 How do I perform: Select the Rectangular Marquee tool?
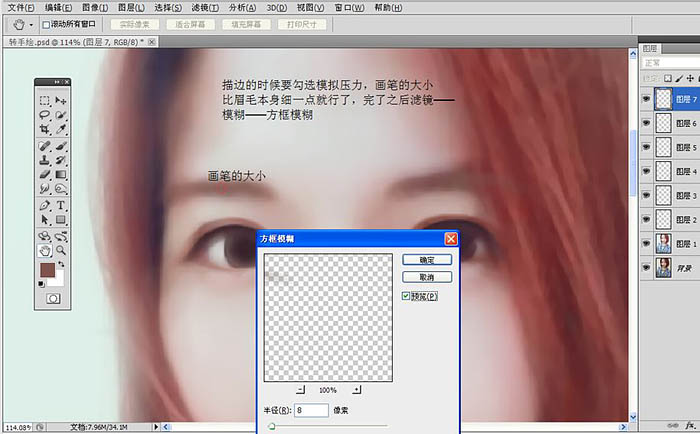[45, 101]
